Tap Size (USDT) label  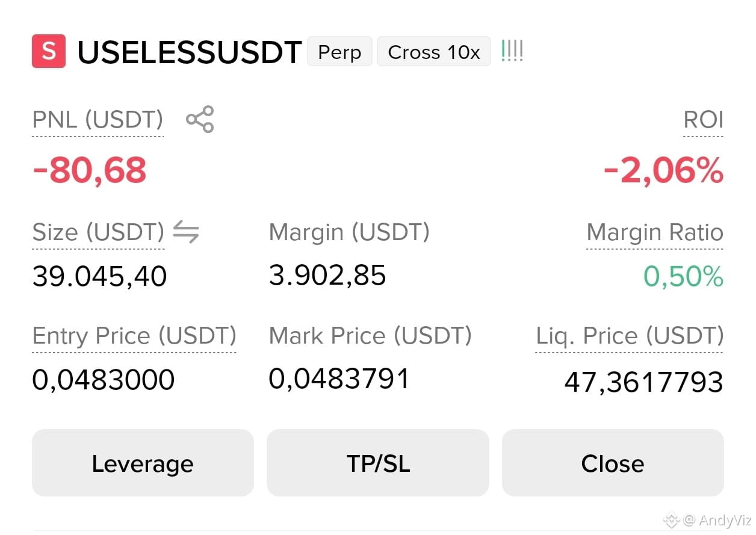click(x=98, y=232)
